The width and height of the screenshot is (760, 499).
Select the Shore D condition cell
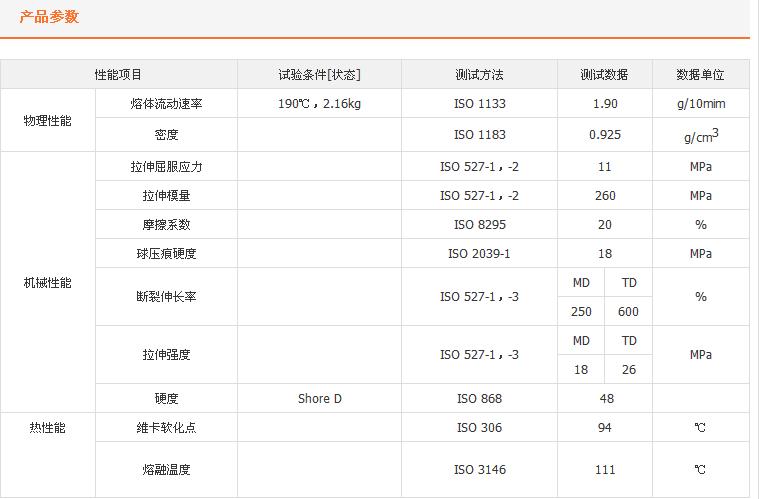(319, 399)
